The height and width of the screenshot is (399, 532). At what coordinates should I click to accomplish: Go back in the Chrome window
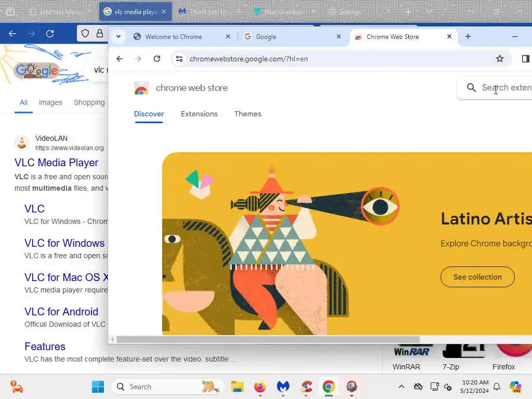tap(119, 59)
